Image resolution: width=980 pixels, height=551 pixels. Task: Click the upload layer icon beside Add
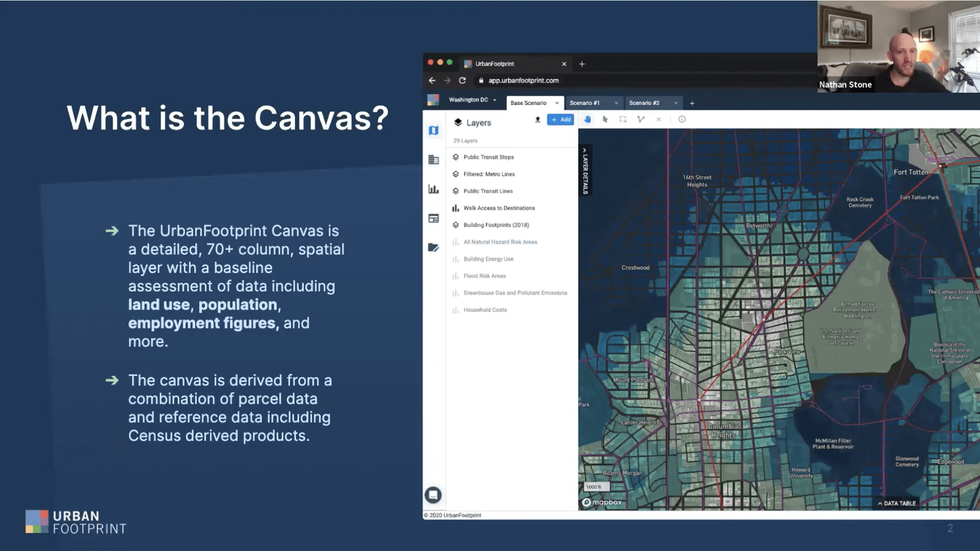pyautogui.click(x=538, y=120)
